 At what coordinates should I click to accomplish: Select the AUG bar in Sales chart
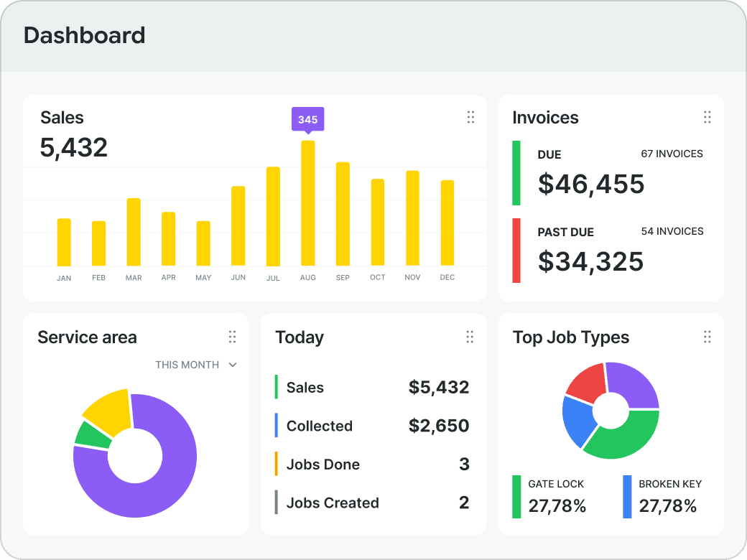pos(307,203)
